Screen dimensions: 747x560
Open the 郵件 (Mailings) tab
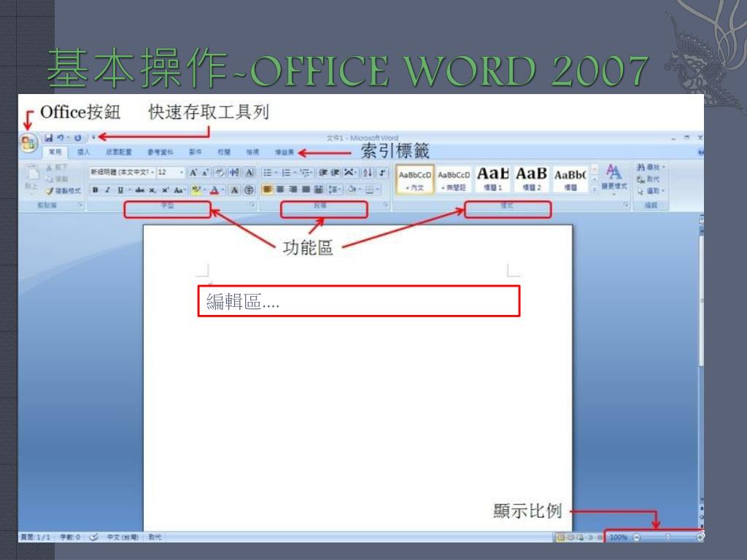(196, 152)
